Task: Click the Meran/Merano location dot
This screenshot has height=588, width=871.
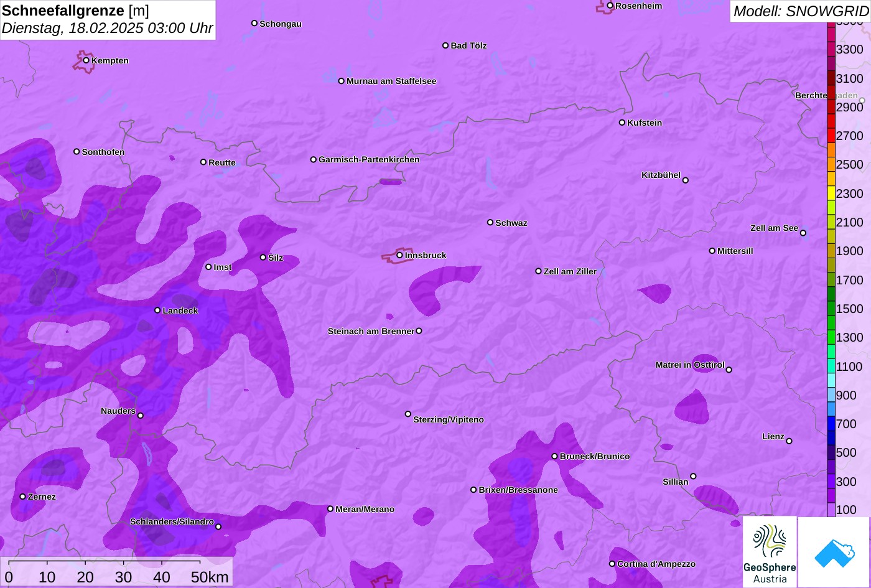Action: pyautogui.click(x=330, y=509)
